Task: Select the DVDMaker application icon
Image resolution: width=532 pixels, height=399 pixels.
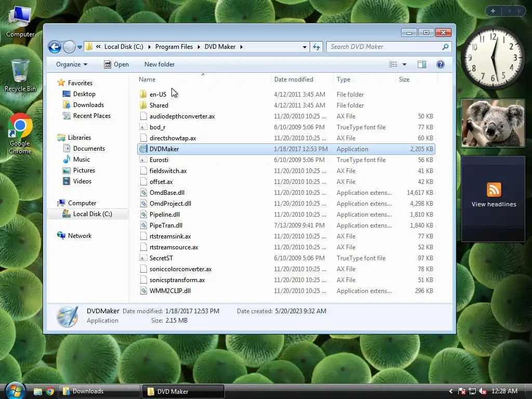Action: click(143, 149)
